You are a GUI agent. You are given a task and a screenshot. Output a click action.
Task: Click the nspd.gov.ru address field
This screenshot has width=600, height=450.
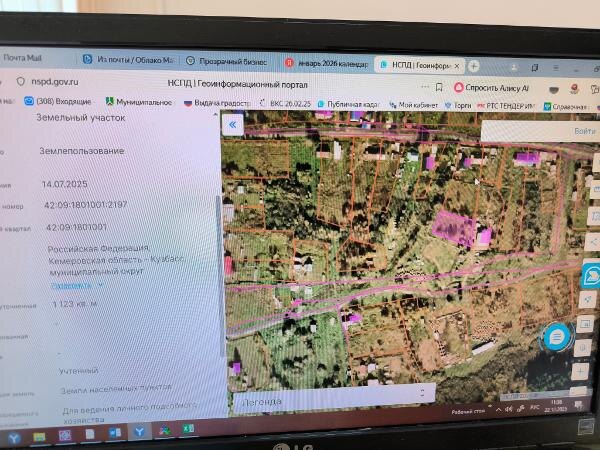coord(55,82)
